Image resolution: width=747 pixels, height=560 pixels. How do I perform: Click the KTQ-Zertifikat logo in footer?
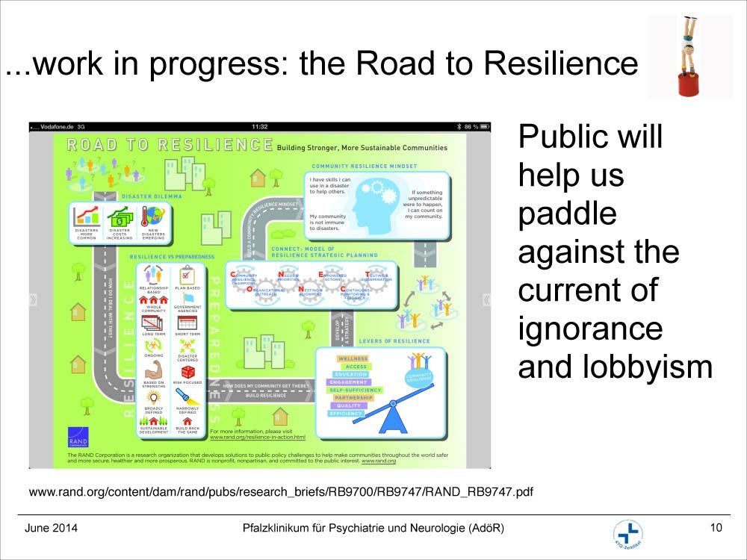pyautogui.click(x=627, y=533)
